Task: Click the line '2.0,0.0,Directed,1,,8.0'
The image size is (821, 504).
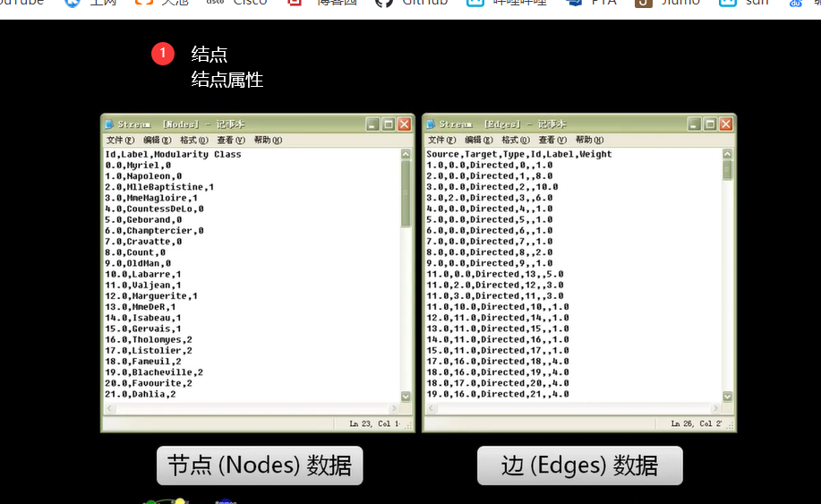Action: pos(489,176)
